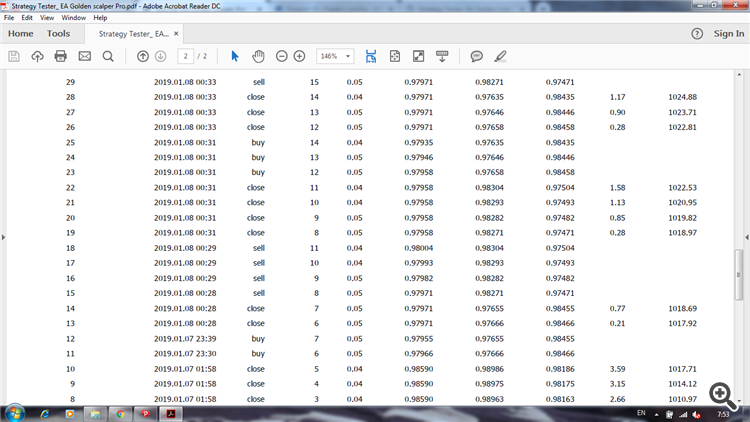Click the Sign In link
Image resolution: width=750 pixels, height=422 pixels.
729,33
